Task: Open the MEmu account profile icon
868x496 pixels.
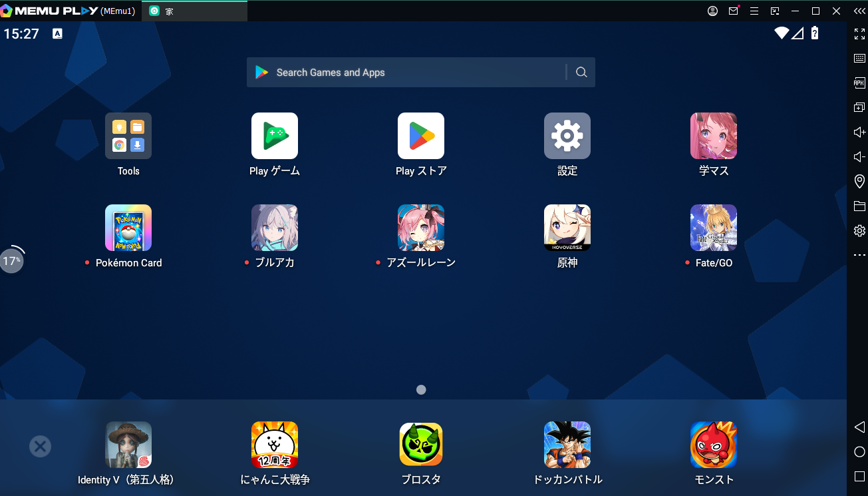Action: pos(713,11)
